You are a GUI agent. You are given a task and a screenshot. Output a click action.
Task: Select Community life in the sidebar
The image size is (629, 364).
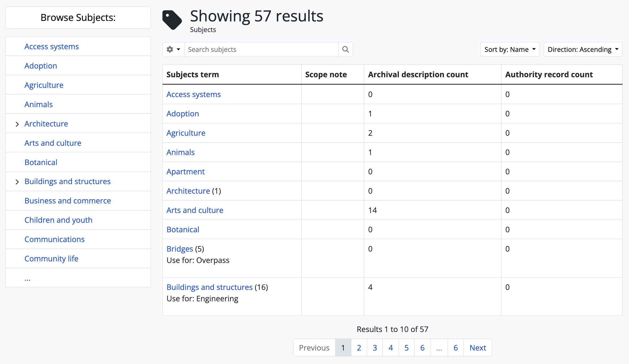point(51,258)
